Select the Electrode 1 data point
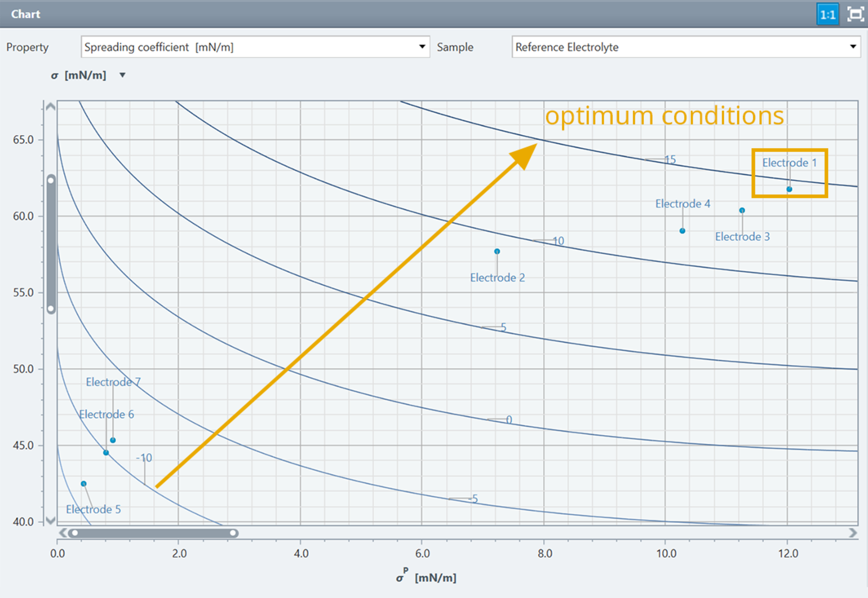Screen dimensions: 868x598 click(789, 189)
